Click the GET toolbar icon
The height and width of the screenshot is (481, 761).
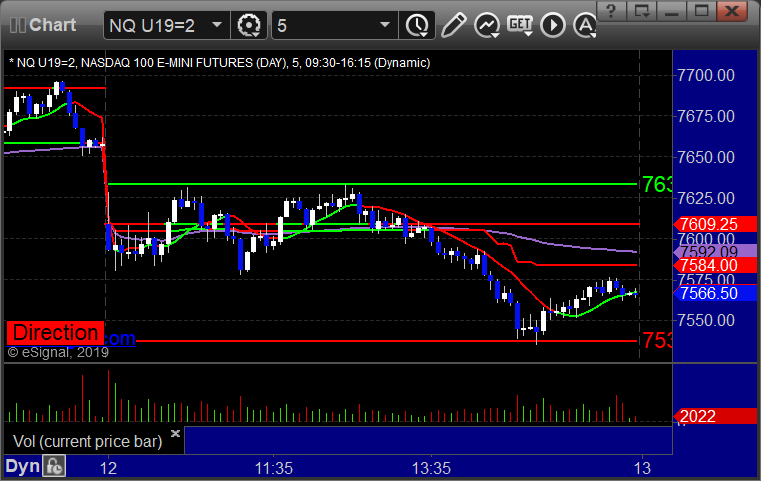(x=520, y=25)
